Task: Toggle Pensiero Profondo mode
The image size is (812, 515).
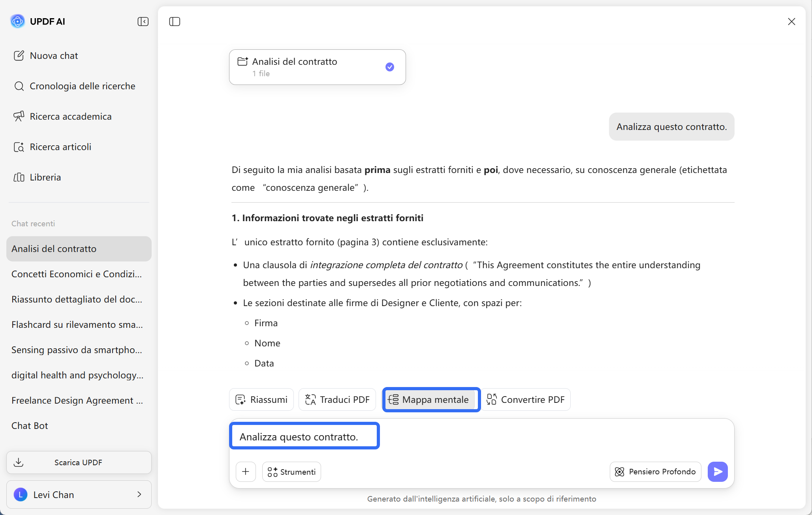Action: [x=655, y=472]
